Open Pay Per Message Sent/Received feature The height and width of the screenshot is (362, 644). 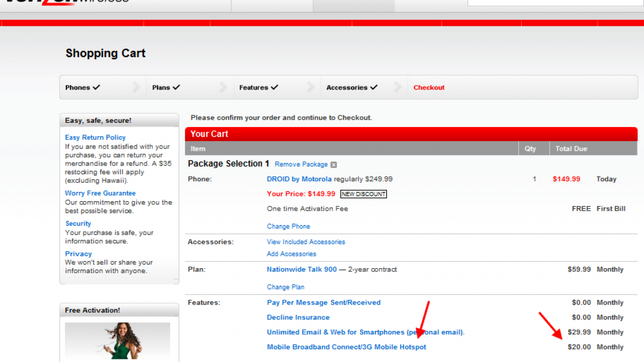click(x=324, y=302)
